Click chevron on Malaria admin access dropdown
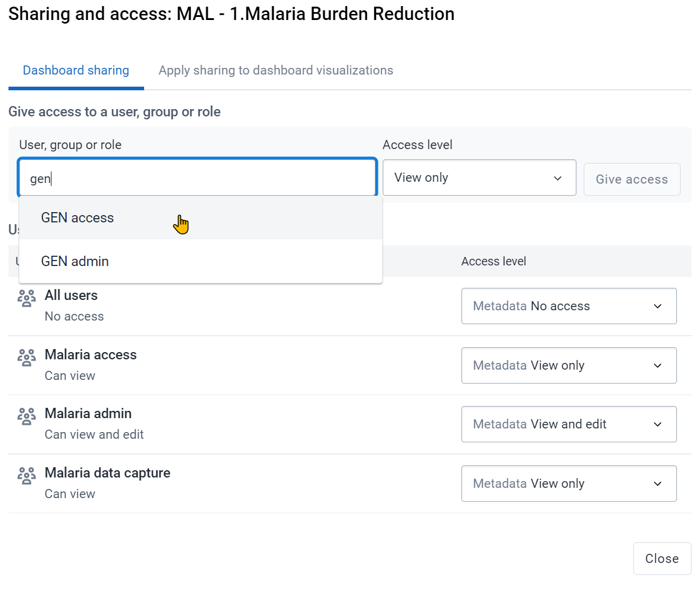 [658, 425]
